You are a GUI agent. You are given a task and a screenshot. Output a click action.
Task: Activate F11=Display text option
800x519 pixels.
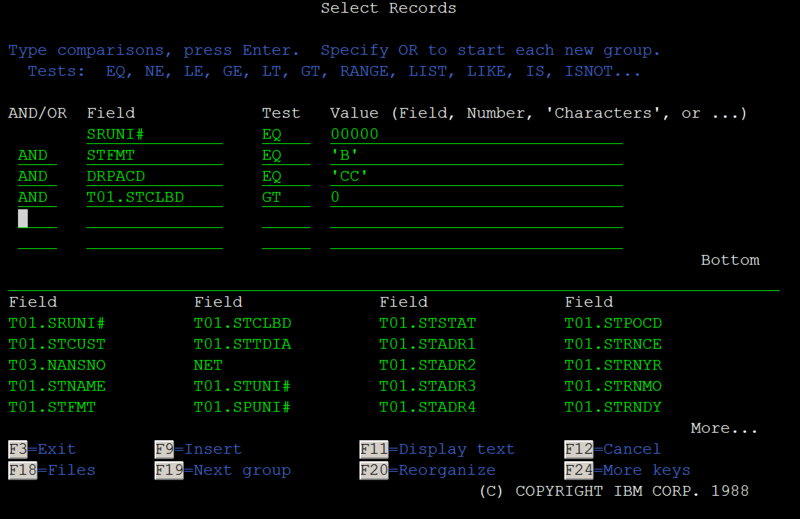pos(437,449)
